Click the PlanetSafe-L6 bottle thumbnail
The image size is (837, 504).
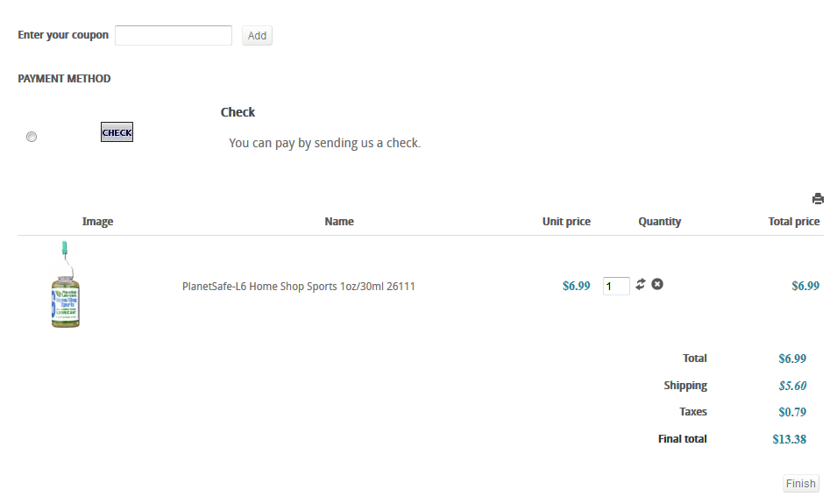[x=66, y=284]
